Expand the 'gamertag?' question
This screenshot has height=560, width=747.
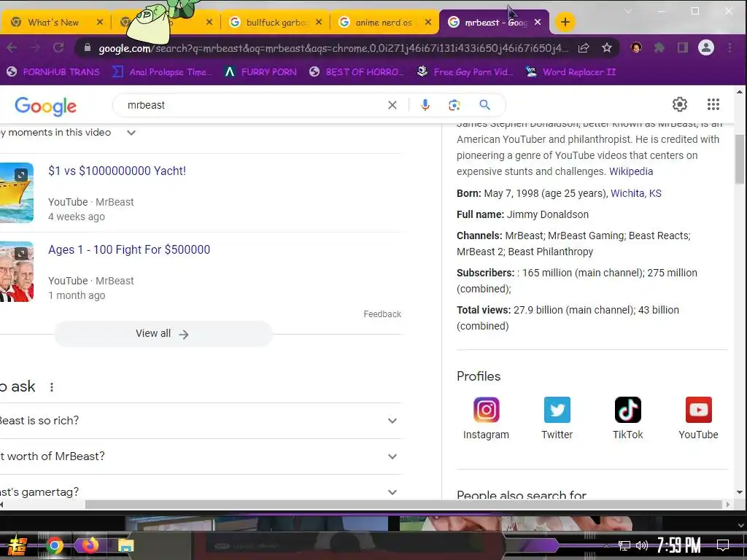click(200, 491)
